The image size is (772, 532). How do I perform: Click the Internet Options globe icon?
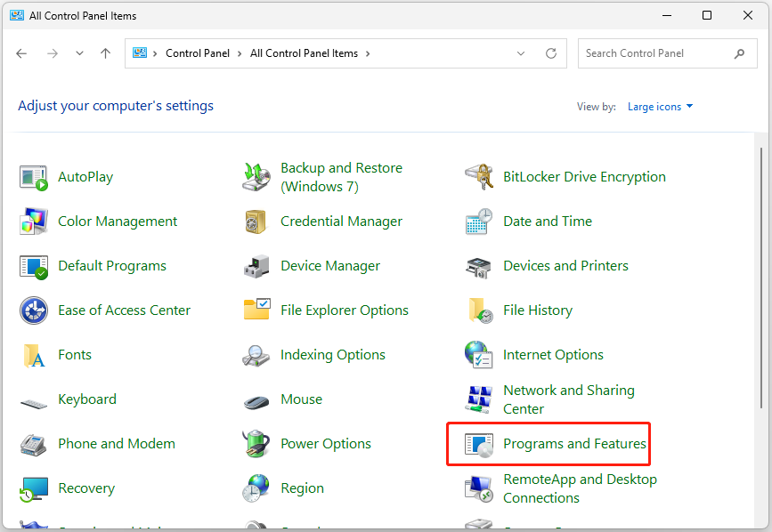click(479, 355)
